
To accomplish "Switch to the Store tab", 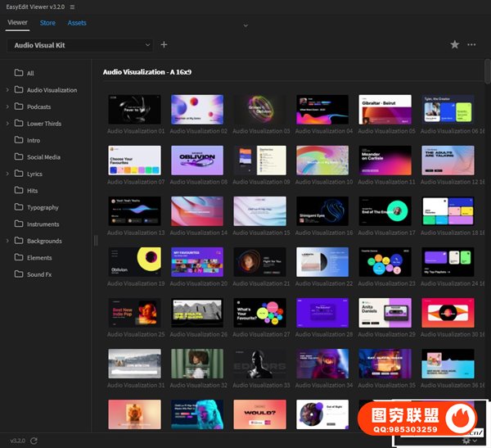I will (47, 23).
